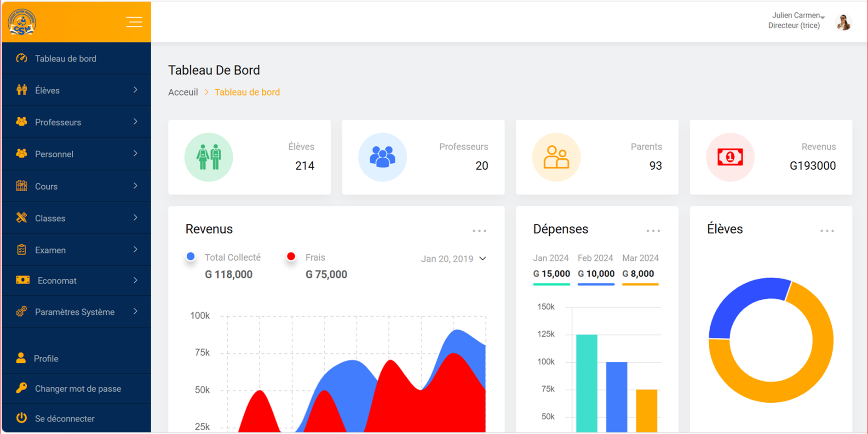Image resolution: width=868 pixels, height=434 pixels.
Task: Click the red money Revenus icon
Action: [x=730, y=157]
